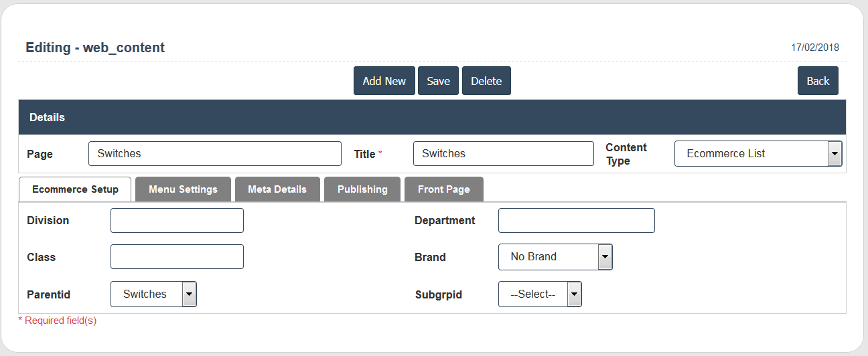
Task: Open the Parentid dropdown showing Switches
Action: click(153, 294)
